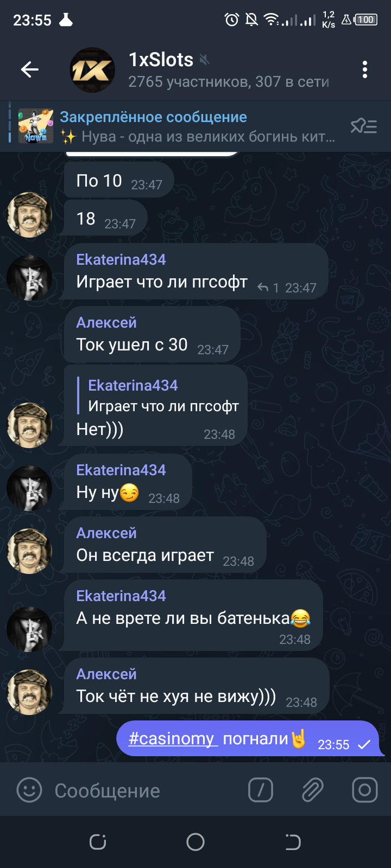Screen dimensions: 391x868
Task: Select Ekaterina434 name above батенька message
Action: pos(121,596)
